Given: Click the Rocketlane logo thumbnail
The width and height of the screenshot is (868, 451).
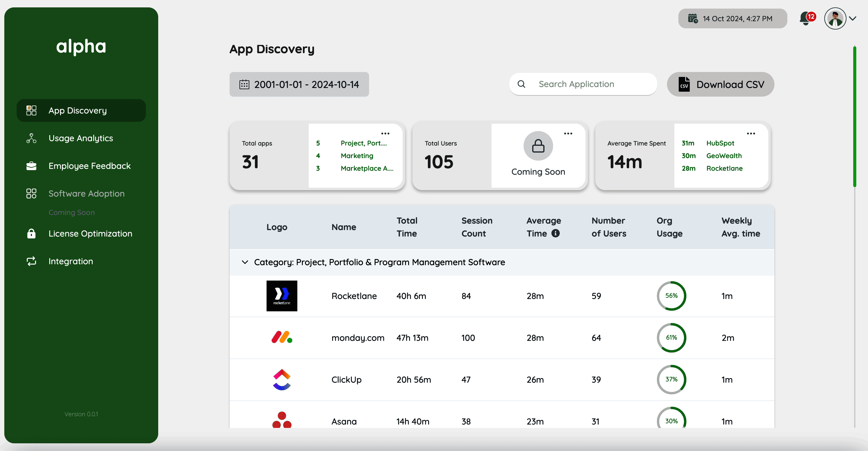Looking at the screenshot, I should point(282,296).
